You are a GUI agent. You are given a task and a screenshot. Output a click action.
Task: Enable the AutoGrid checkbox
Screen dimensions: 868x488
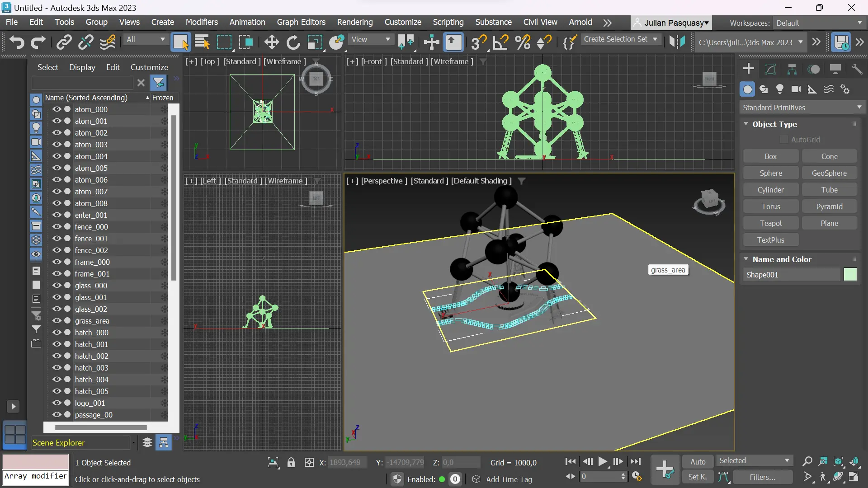784,140
